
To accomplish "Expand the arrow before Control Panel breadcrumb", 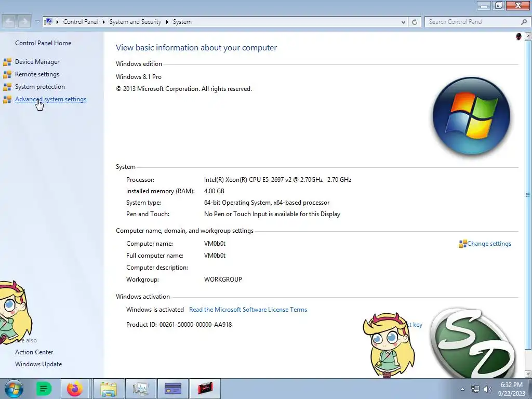I will (57, 22).
